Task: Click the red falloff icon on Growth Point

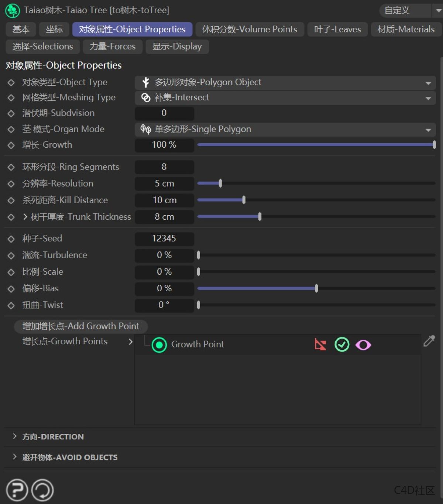Action: (x=320, y=344)
